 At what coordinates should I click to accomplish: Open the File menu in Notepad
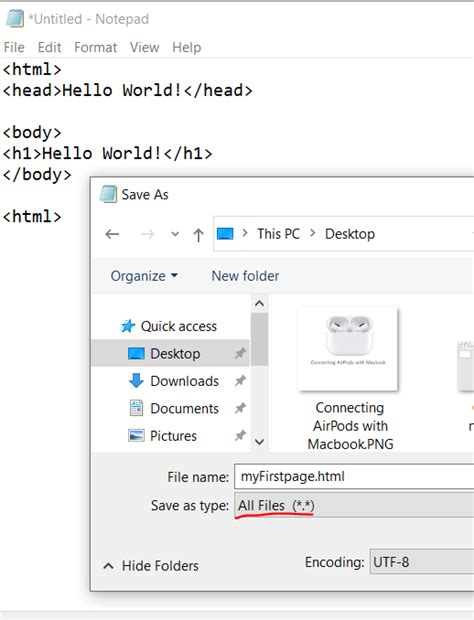pos(14,47)
